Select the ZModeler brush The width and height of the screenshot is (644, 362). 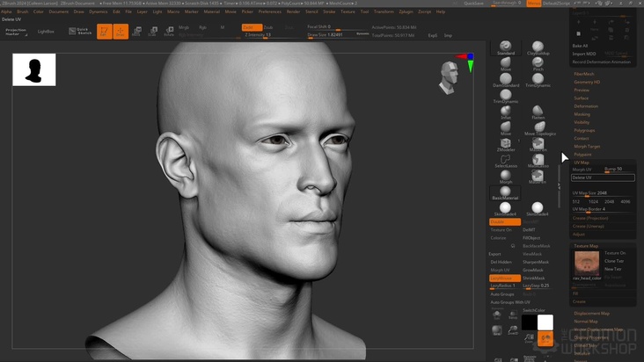pos(506,144)
